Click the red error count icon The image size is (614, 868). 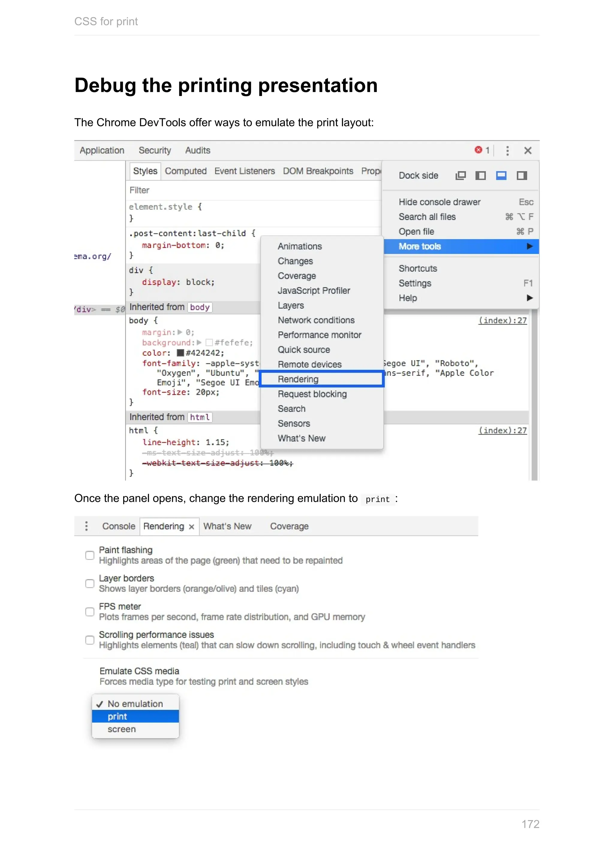pos(478,150)
